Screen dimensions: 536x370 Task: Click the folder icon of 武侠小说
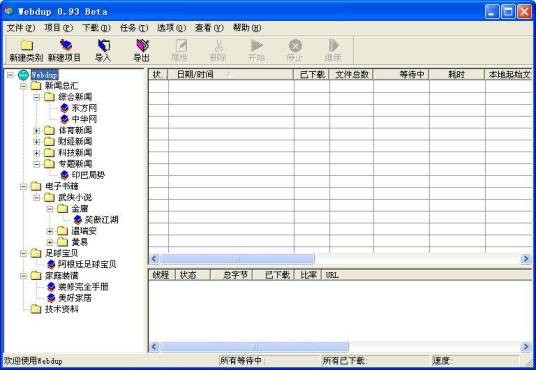(x=49, y=197)
